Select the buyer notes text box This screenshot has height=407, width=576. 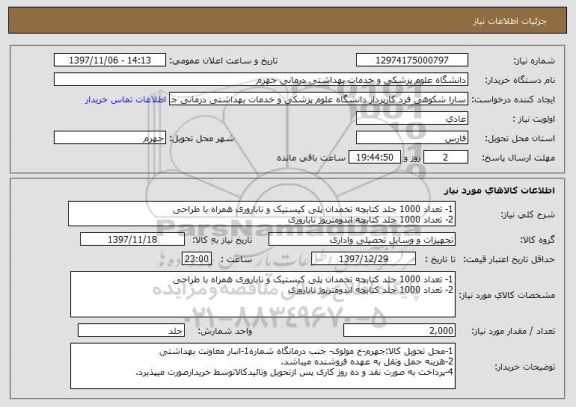tap(263, 366)
